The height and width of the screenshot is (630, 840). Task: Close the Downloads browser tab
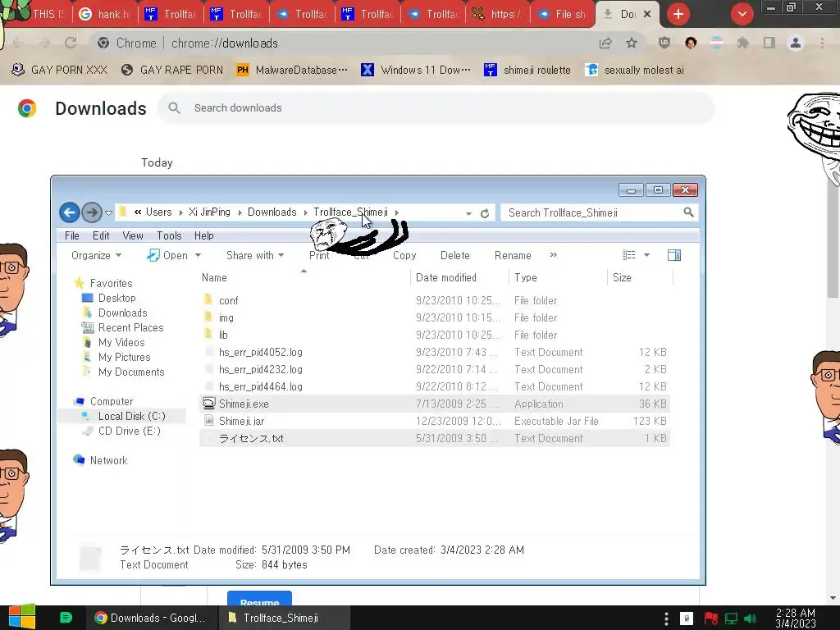tap(647, 14)
